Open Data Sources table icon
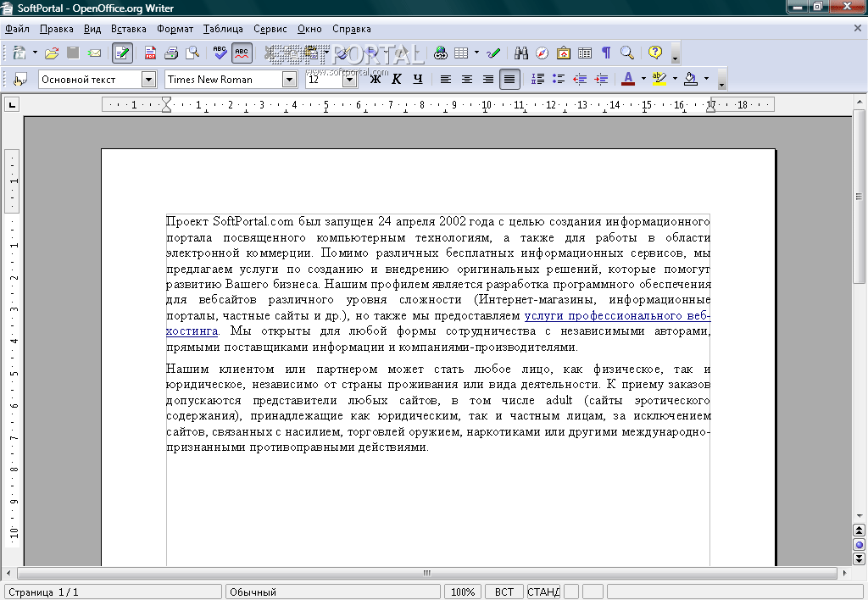 pyautogui.click(x=585, y=53)
